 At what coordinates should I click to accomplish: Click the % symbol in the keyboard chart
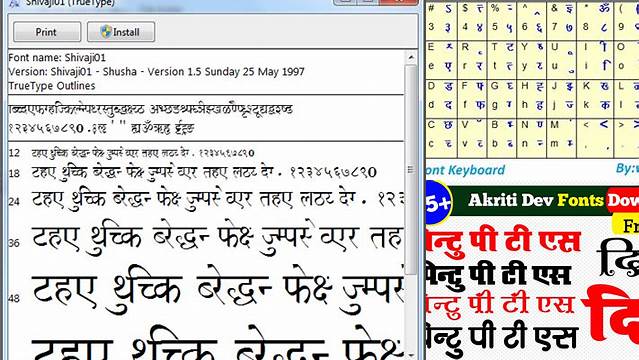click(495, 8)
